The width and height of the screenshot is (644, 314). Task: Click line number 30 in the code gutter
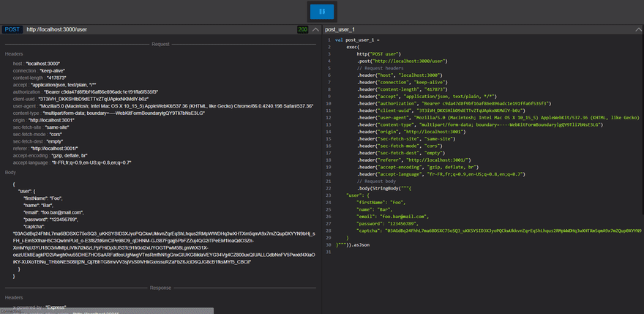tap(328, 245)
